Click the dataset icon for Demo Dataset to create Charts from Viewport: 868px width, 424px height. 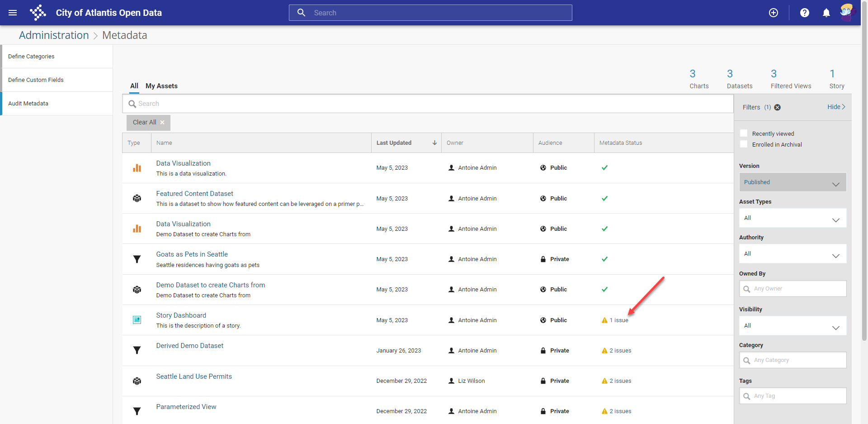click(137, 290)
